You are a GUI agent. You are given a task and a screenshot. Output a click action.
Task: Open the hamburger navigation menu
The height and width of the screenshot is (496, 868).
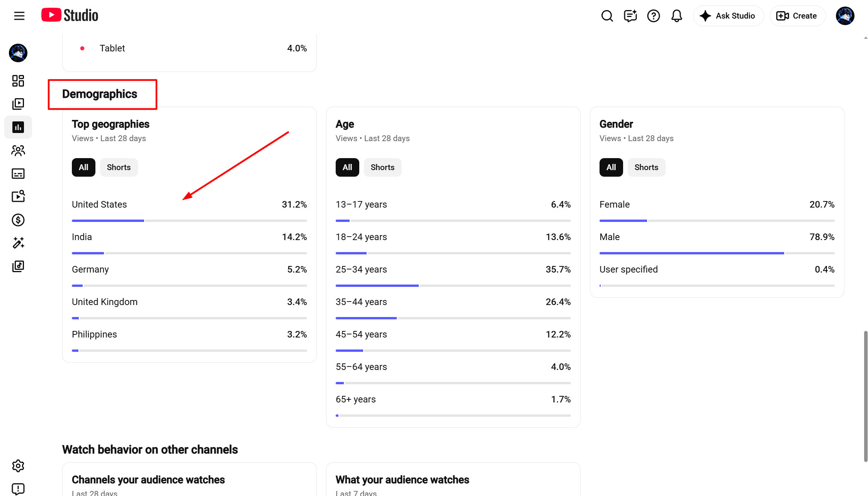tap(19, 16)
